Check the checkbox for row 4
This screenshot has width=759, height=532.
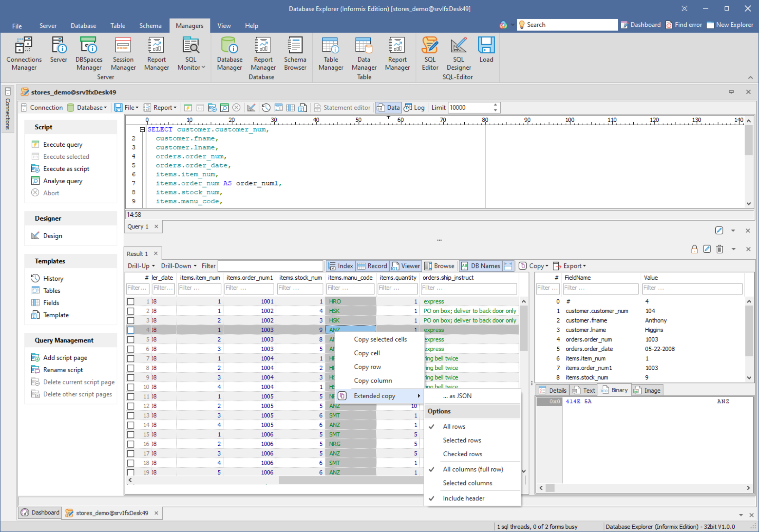131,330
